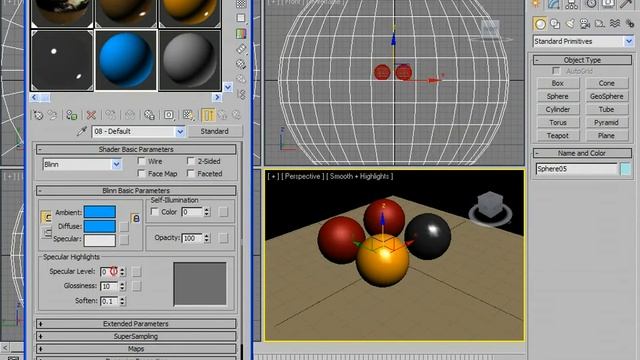Click Get Material icon in Material Editor
The image size is (640, 360).
pyautogui.click(x=38, y=115)
